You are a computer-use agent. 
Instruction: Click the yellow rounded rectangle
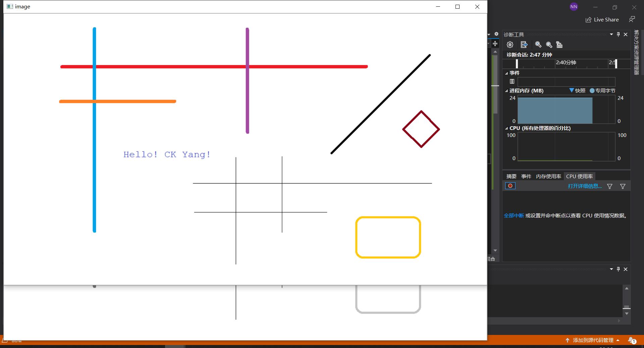click(388, 237)
